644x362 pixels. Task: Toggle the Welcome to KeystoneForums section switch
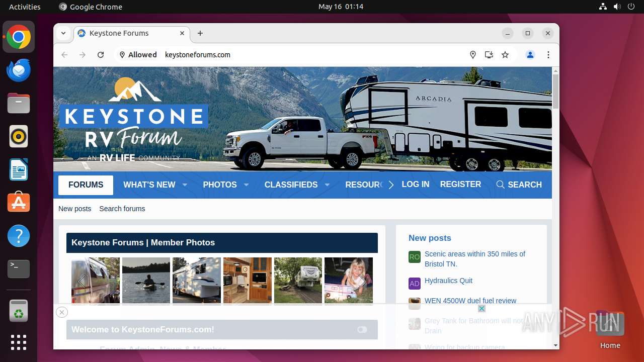362,330
